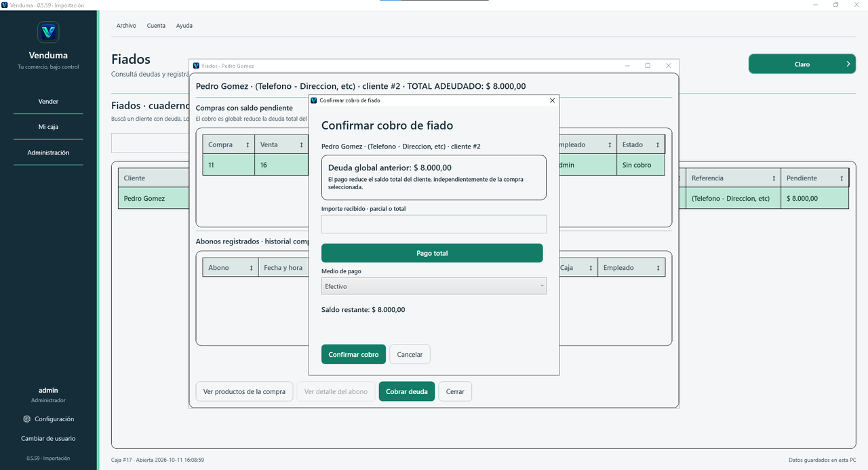Click Cambiar de usuario in the sidebar
The image size is (868, 470).
48,439
